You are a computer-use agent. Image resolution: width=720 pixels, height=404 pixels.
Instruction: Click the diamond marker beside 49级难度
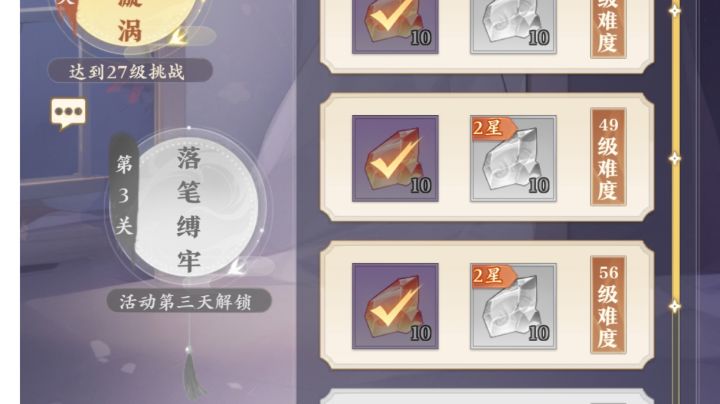[674, 159]
